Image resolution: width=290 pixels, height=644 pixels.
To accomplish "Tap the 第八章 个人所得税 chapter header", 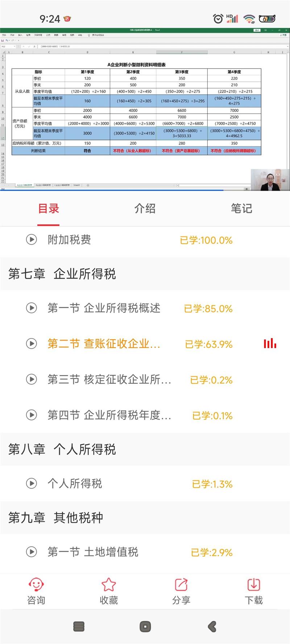I will point(62,449).
